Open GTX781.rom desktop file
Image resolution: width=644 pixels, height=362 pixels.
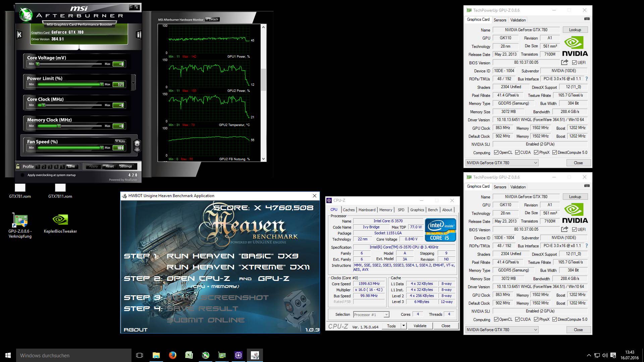click(20, 191)
